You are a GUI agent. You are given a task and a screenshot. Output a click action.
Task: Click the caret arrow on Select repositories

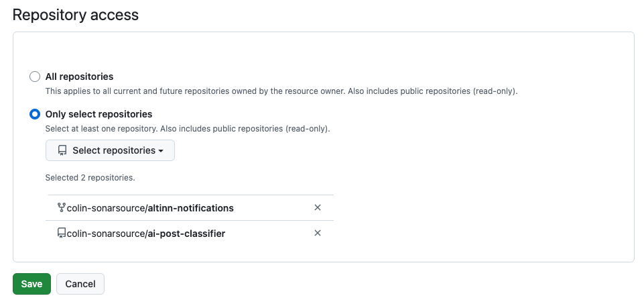tap(161, 151)
